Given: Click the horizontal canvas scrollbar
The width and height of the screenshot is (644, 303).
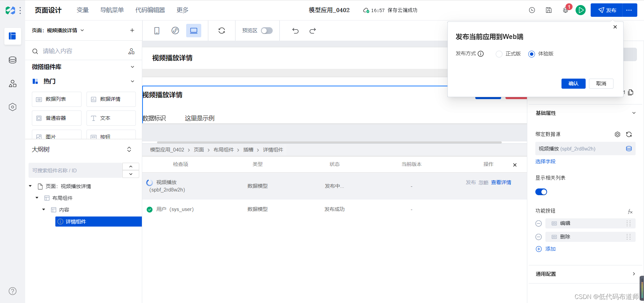Looking at the screenshot, I should pos(329,142).
